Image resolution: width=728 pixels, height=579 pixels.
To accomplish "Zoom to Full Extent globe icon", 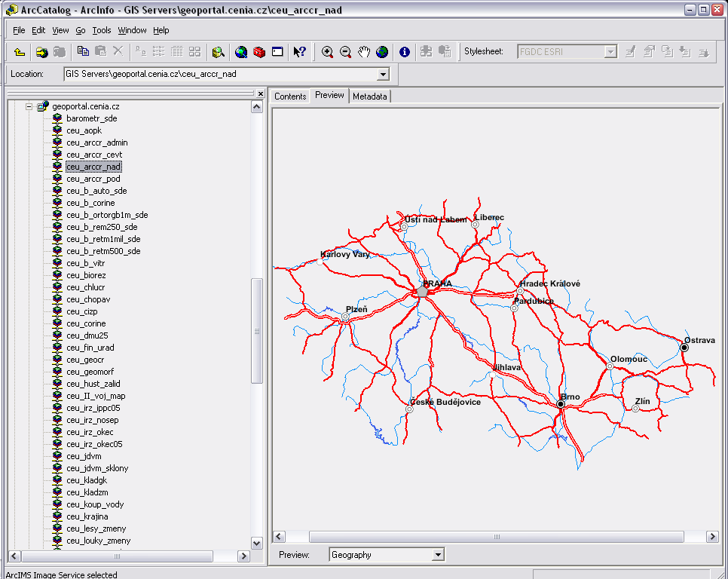I will 382,52.
